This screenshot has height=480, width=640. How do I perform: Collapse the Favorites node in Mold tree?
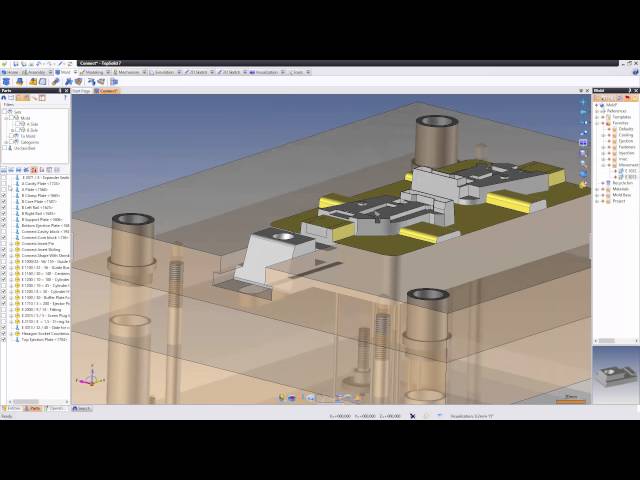pos(603,123)
